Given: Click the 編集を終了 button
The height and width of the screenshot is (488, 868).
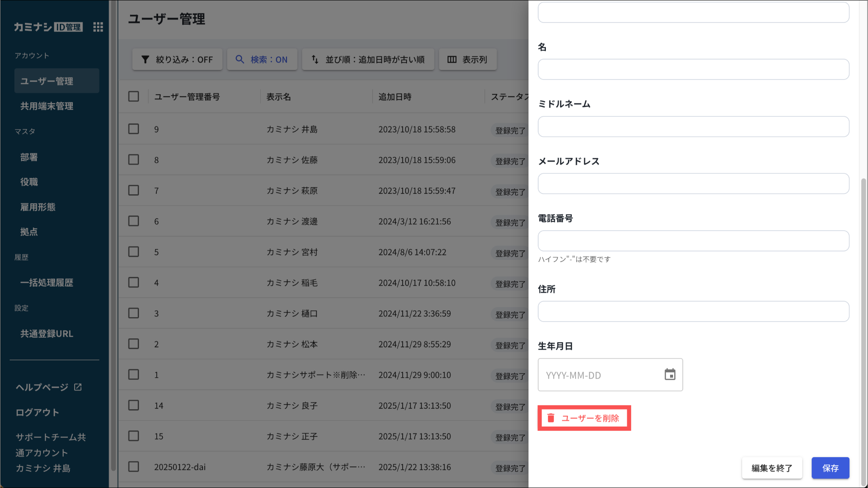Looking at the screenshot, I should tap(771, 468).
